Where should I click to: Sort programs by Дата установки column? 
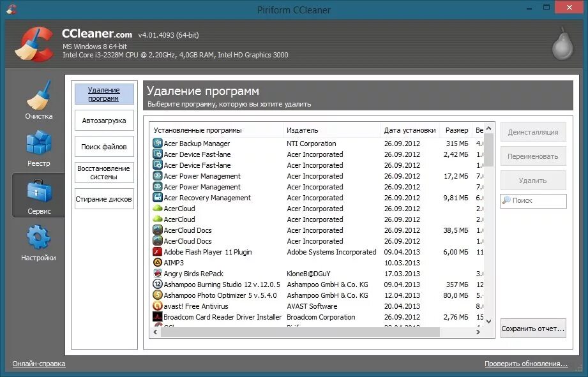tap(409, 129)
